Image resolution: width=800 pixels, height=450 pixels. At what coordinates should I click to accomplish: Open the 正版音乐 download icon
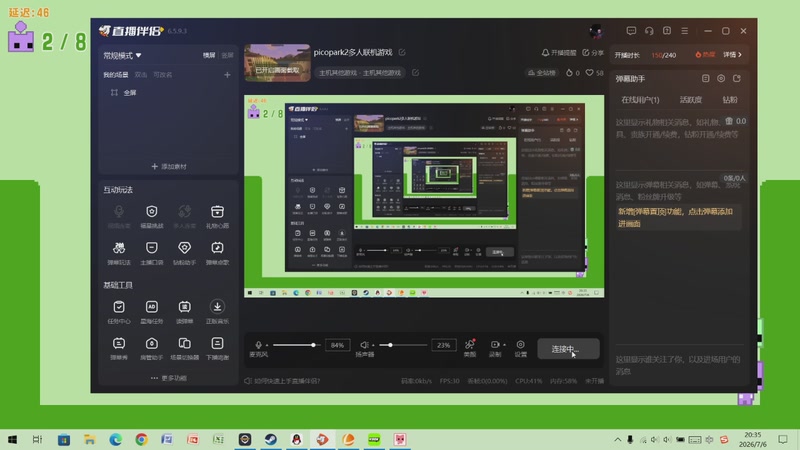[x=217, y=307]
